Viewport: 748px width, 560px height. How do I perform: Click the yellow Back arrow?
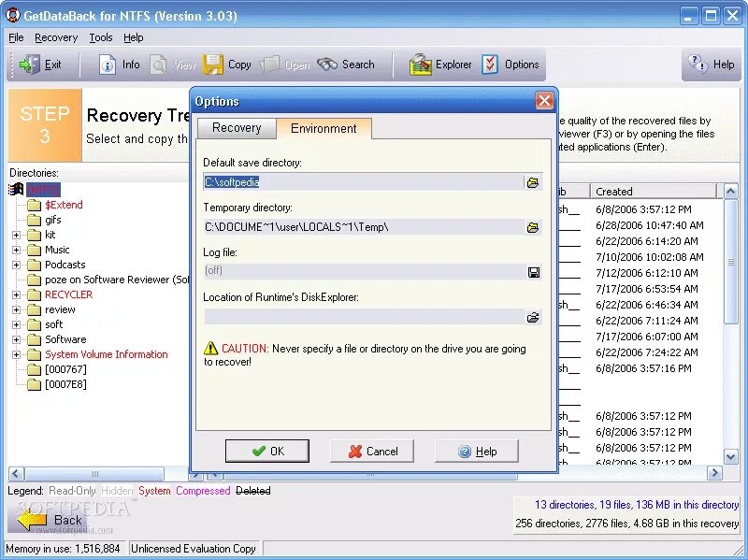coord(32,520)
